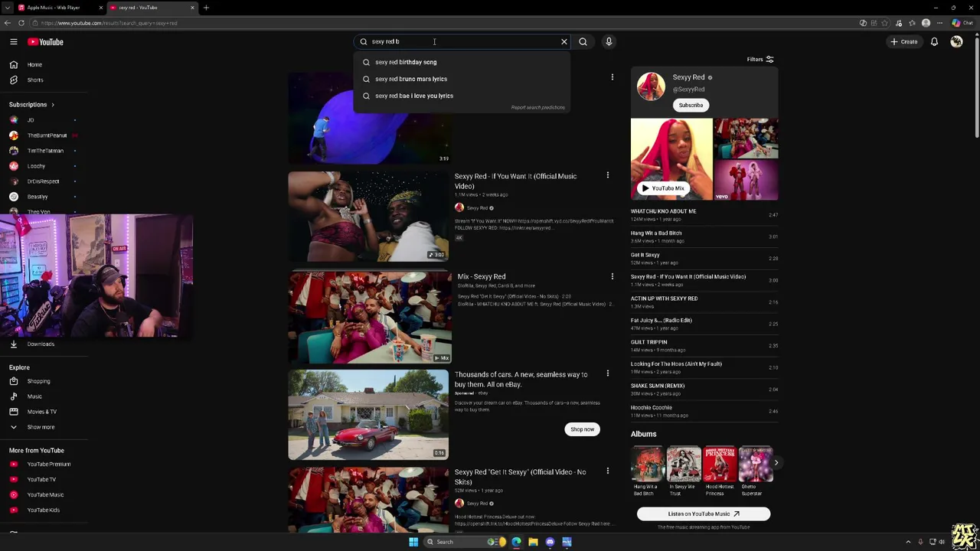This screenshot has width=980, height=551.
Task: Open the eBay red car ad thumbnail
Action: point(368,415)
